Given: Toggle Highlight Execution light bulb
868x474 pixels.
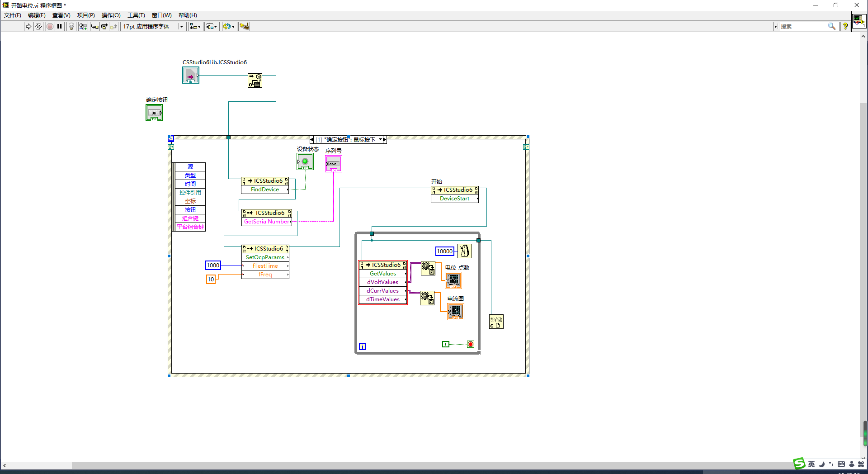Looking at the screenshot, I should [71, 27].
